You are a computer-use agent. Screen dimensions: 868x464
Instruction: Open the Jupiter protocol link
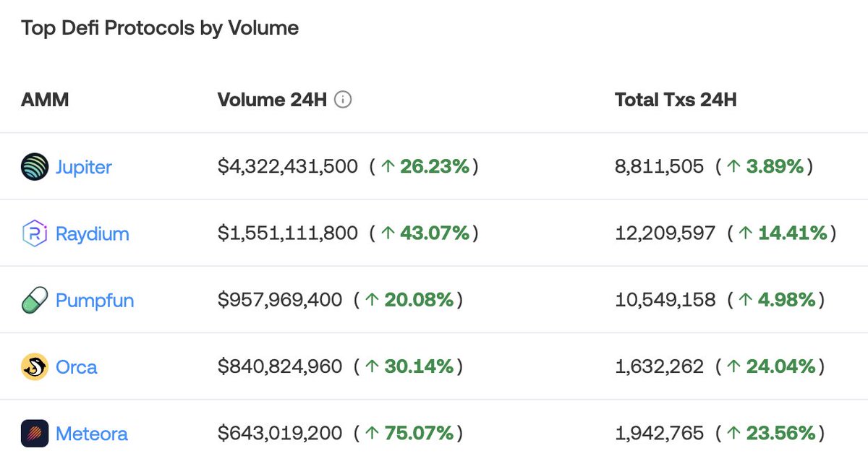tap(84, 167)
